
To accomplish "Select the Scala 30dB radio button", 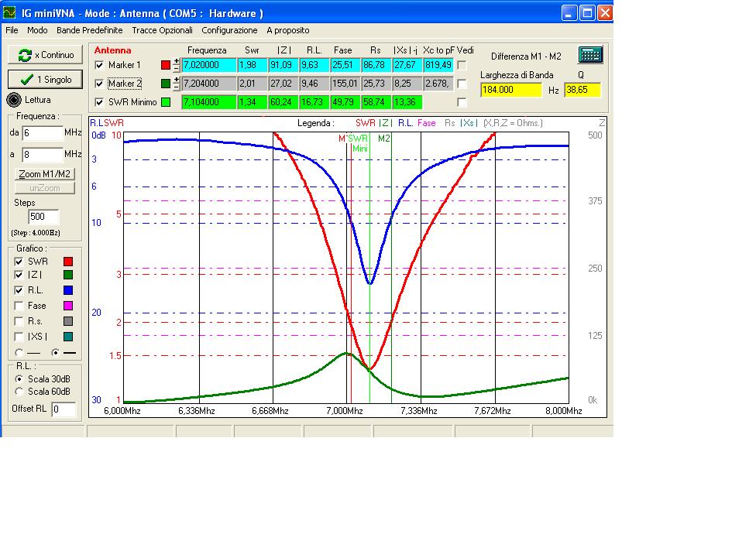I will (x=19, y=379).
